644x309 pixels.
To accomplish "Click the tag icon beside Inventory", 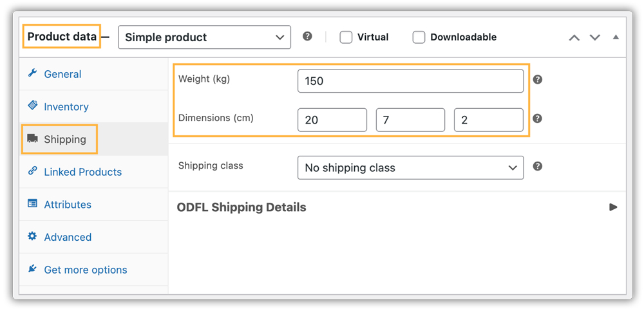I will 32,106.
